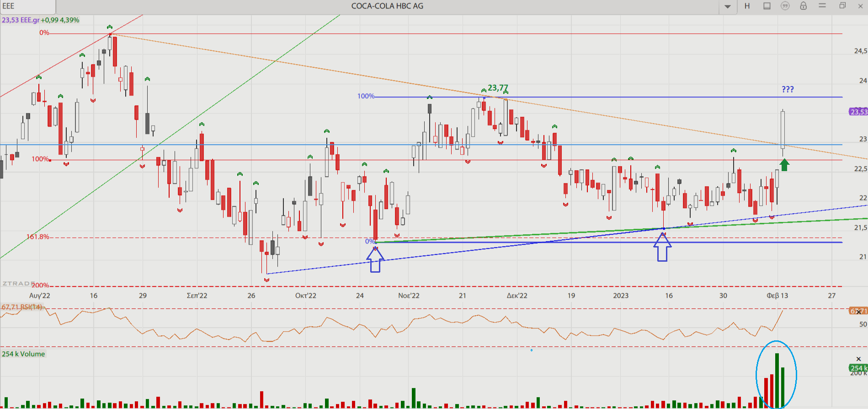Click the Φεβ 13 date axis label
The width and height of the screenshot is (868, 409).
[777, 296]
